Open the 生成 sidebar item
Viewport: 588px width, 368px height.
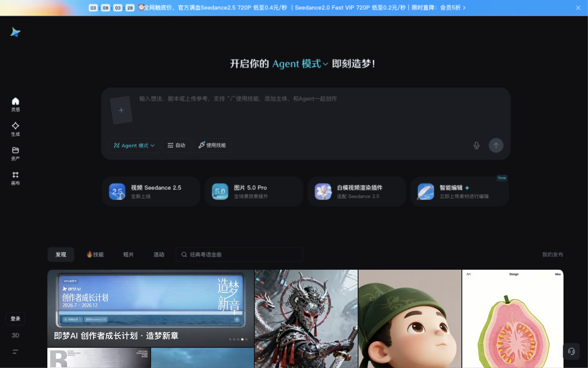(x=16, y=129)
